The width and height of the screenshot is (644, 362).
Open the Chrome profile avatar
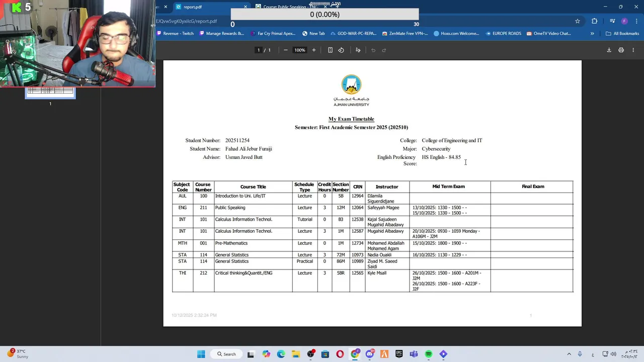tap(624, 21)
